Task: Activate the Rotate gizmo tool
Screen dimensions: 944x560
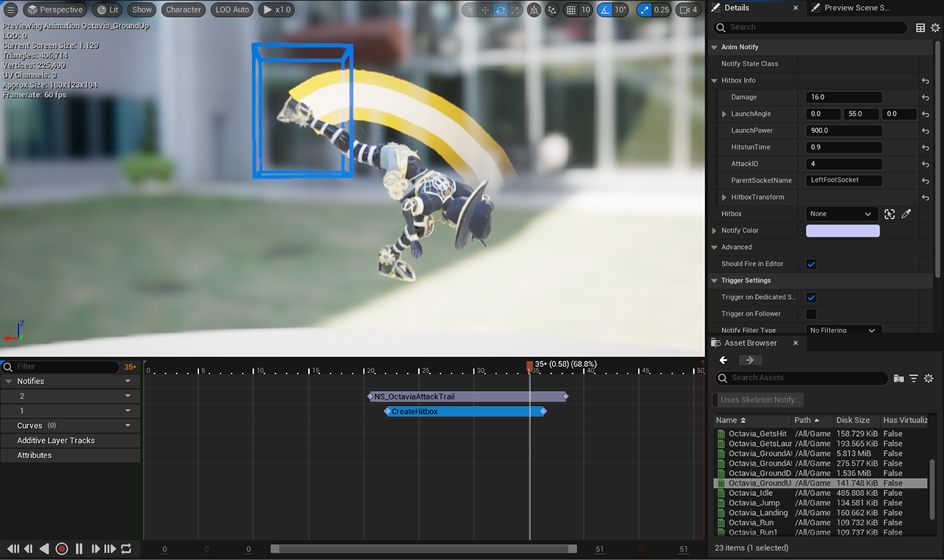Action: coord(501,10)
